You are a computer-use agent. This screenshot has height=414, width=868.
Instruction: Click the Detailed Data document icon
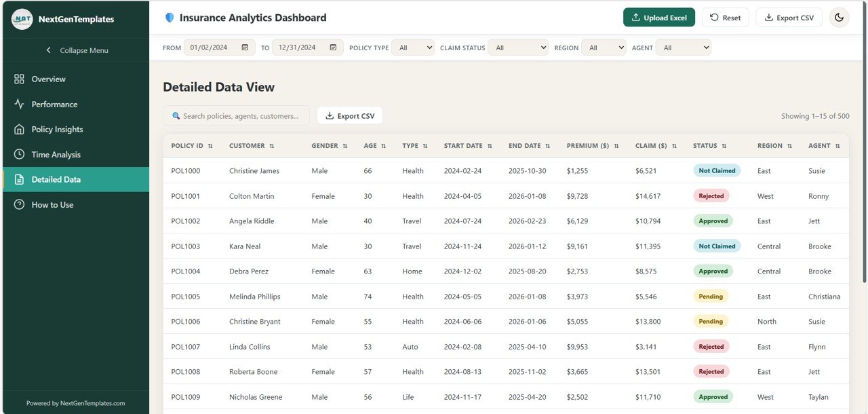[x=19, y=179]
